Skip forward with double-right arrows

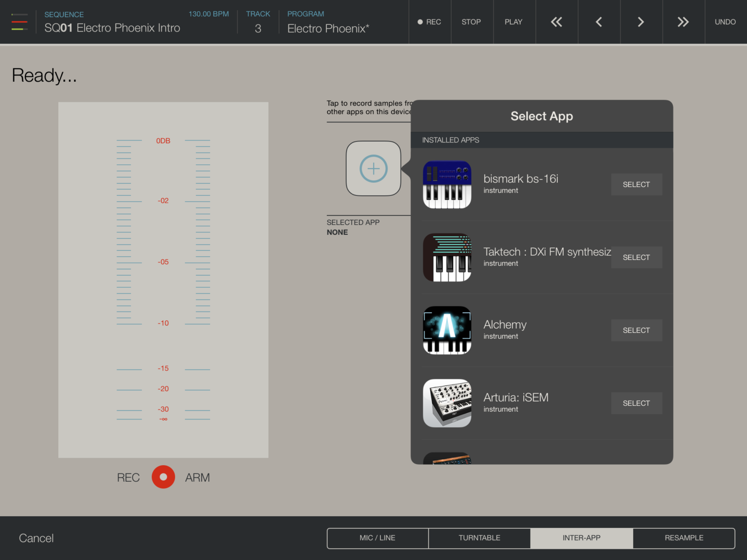coord(683,22)
